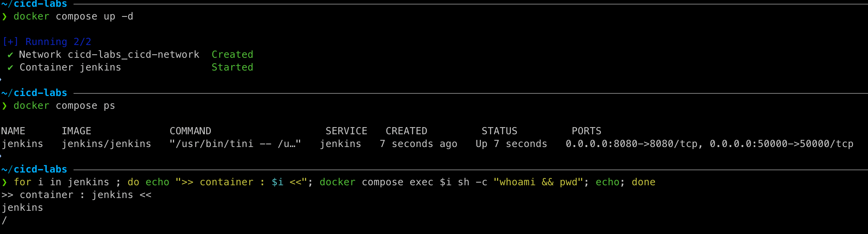
Task: Click the green checkmark beside Network cicd-labs_cicd-network
Action: pos(10,55)
